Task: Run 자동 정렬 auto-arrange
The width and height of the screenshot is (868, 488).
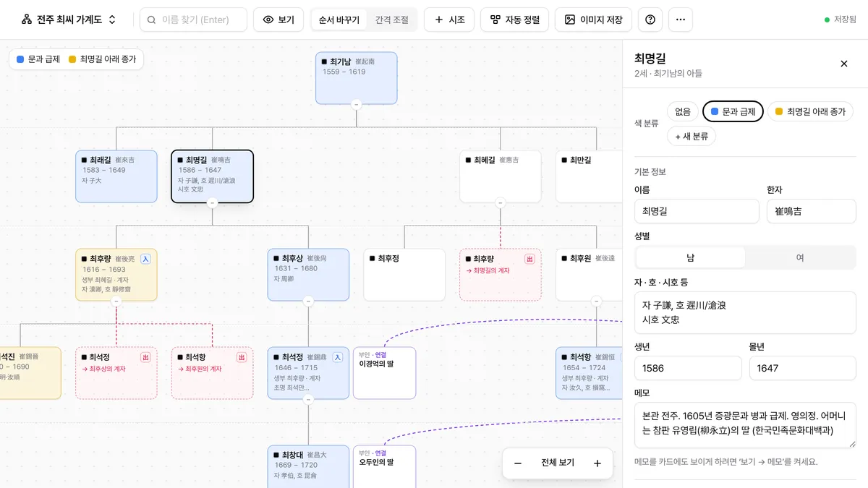Action: 515,20
